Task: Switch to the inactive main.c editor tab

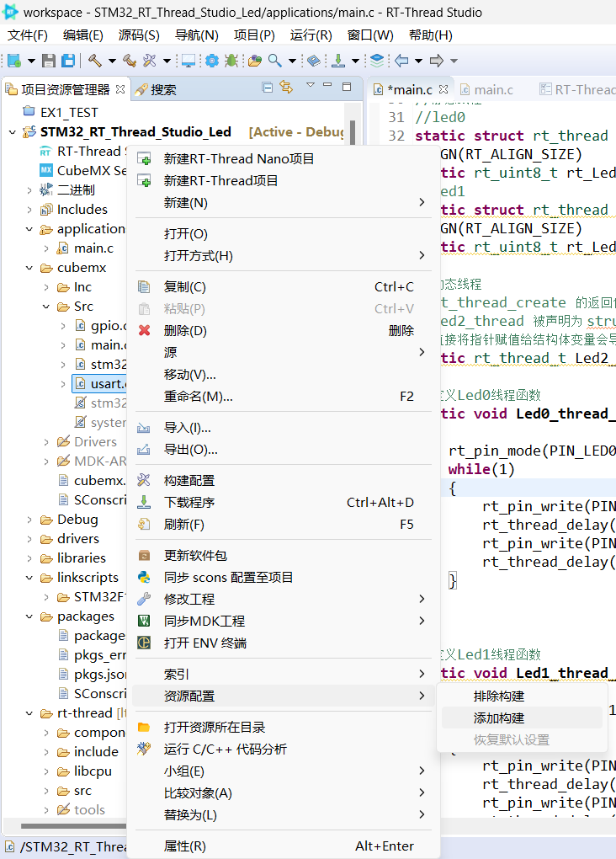Action: tap(486, 90)
